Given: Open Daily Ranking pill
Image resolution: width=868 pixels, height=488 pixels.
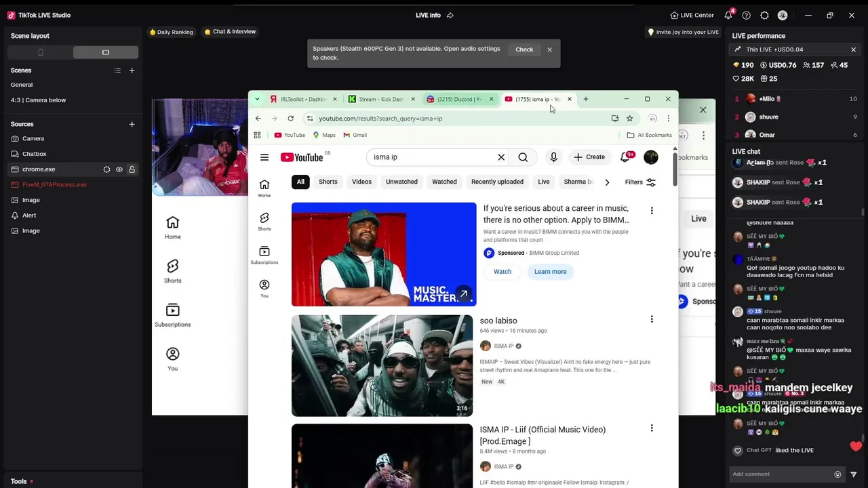Looking at the screenshot, I should pyautogui.click(x=172, y=32).
